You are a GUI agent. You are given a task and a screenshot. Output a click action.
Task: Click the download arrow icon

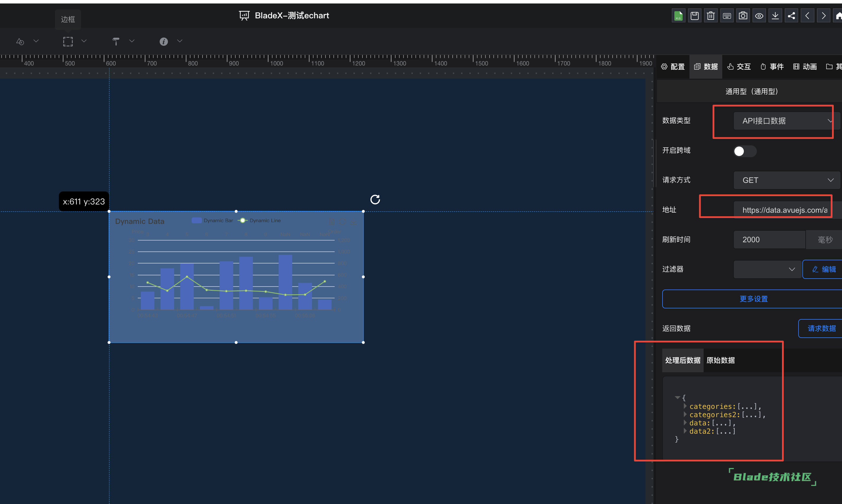775,16
